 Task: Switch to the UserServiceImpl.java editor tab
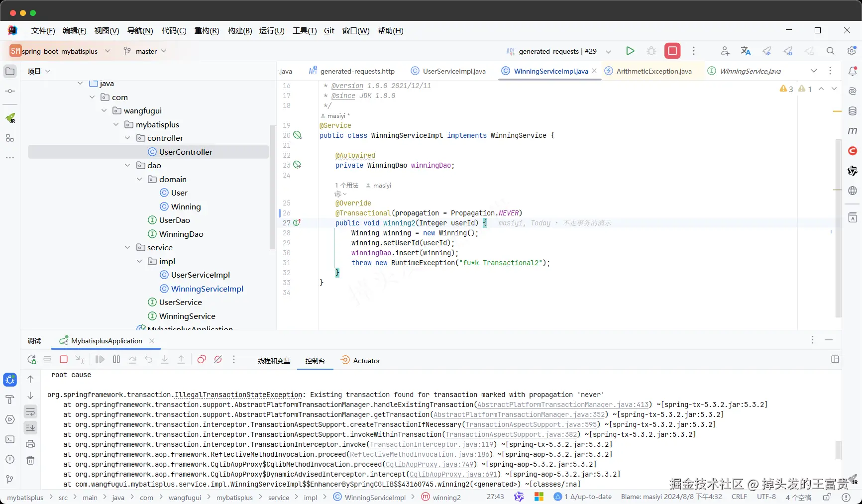448,71
